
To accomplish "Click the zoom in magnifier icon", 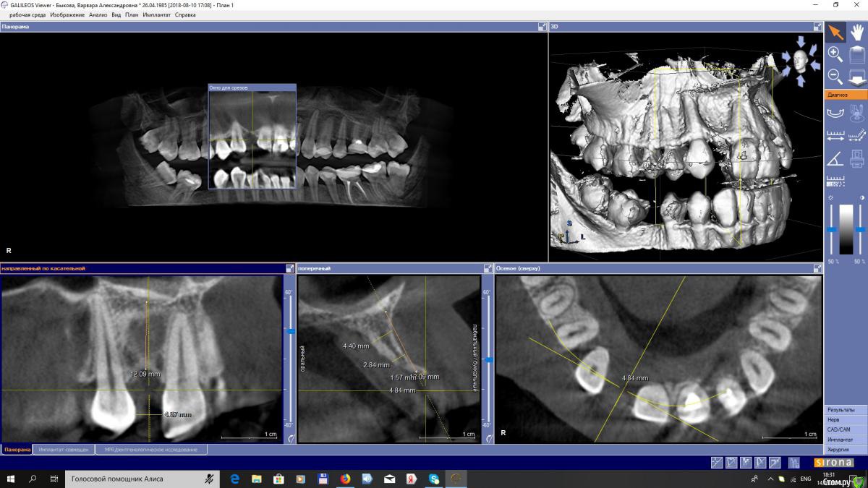I will tap(835, 53).
